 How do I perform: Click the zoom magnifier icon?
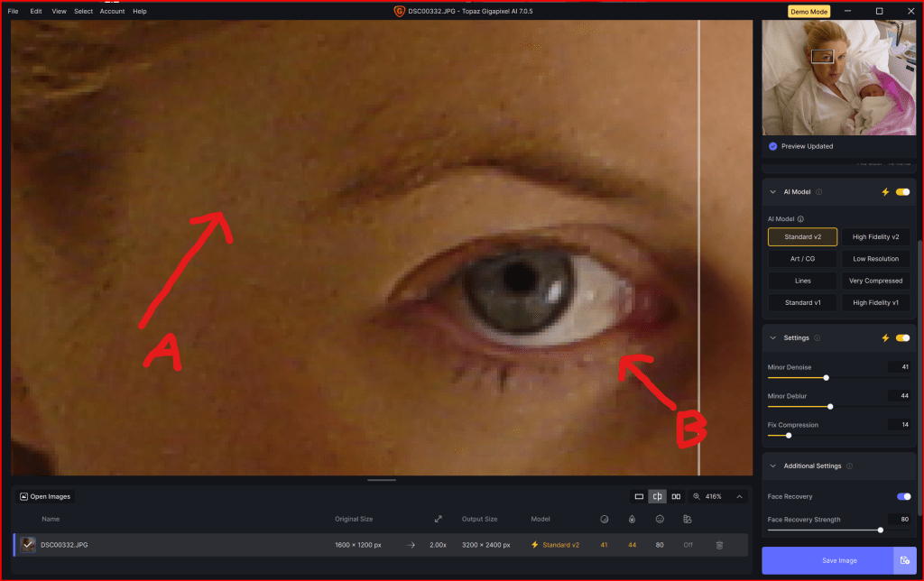pyautogui.click(x=697, y=496)
